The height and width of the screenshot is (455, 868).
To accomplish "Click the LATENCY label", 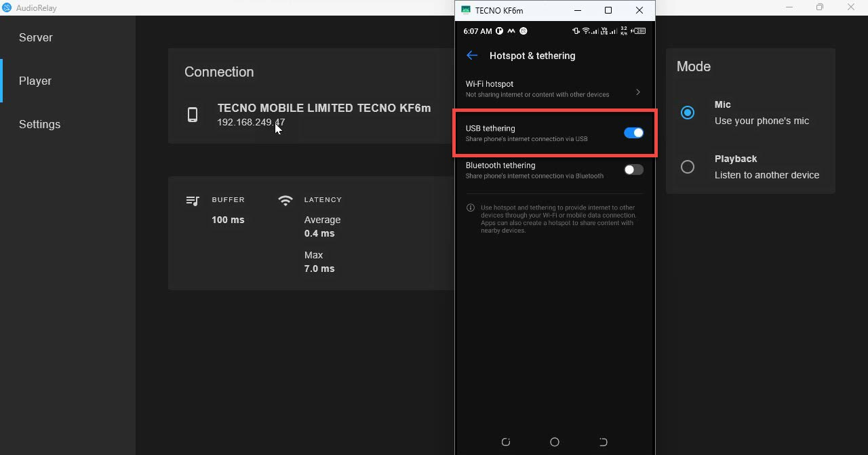I will (323, 200).
